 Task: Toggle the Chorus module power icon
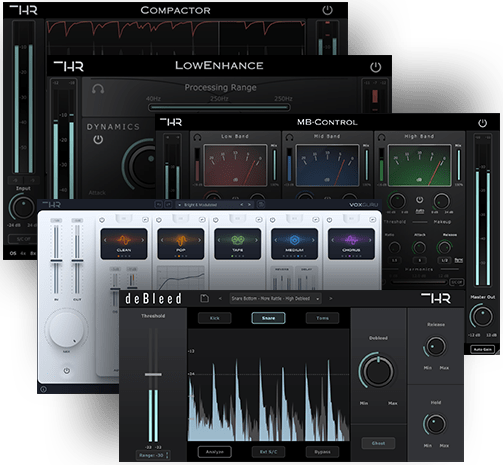coord(329,220)
